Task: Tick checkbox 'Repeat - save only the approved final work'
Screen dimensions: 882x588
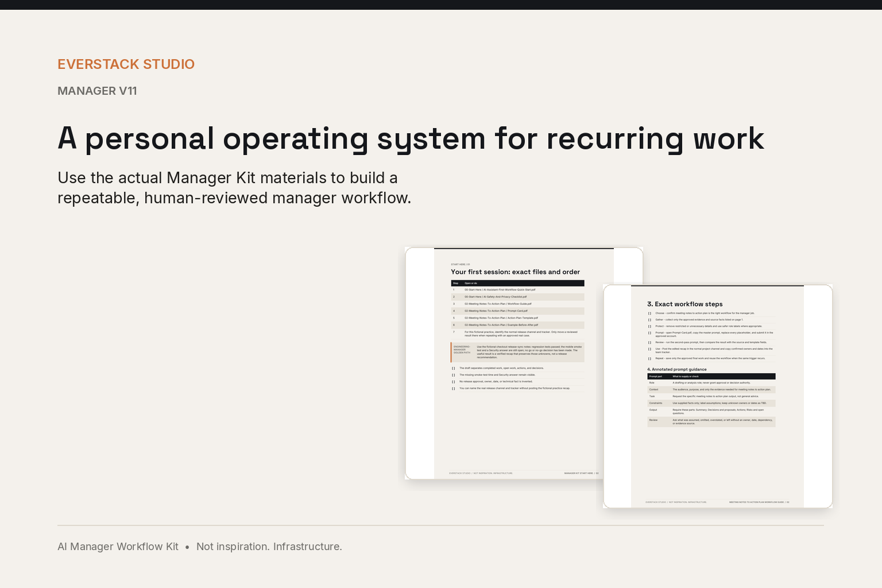Action: (x=650, y=358)
